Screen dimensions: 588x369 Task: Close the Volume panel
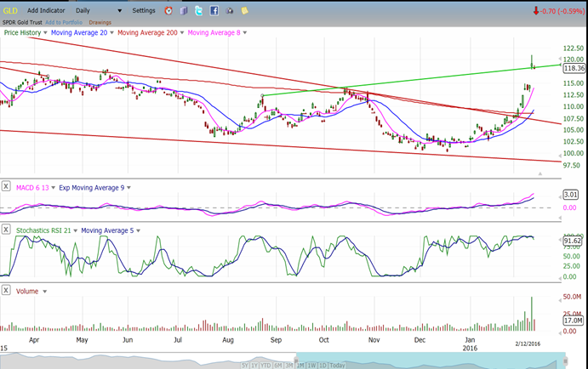[x=7, y=291]
